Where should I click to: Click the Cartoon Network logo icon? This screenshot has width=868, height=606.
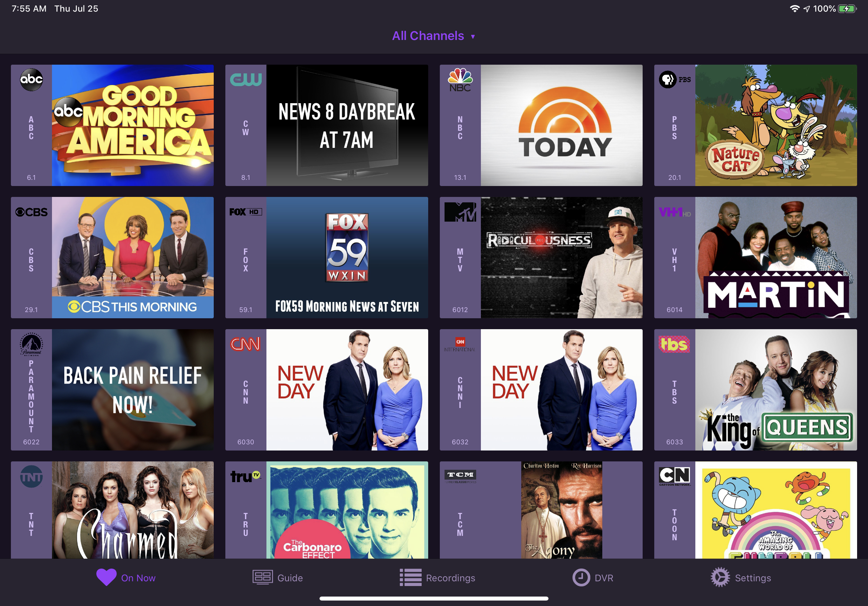tap(675, 476)
